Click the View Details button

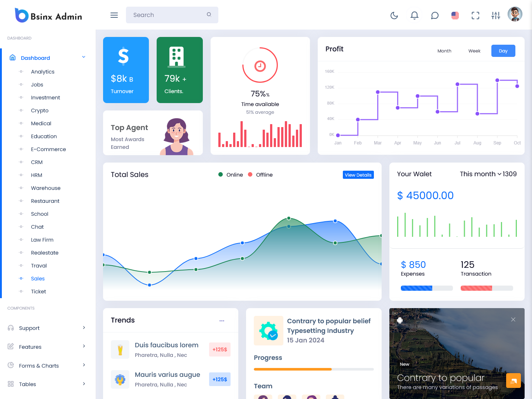(x=358, y=175)
